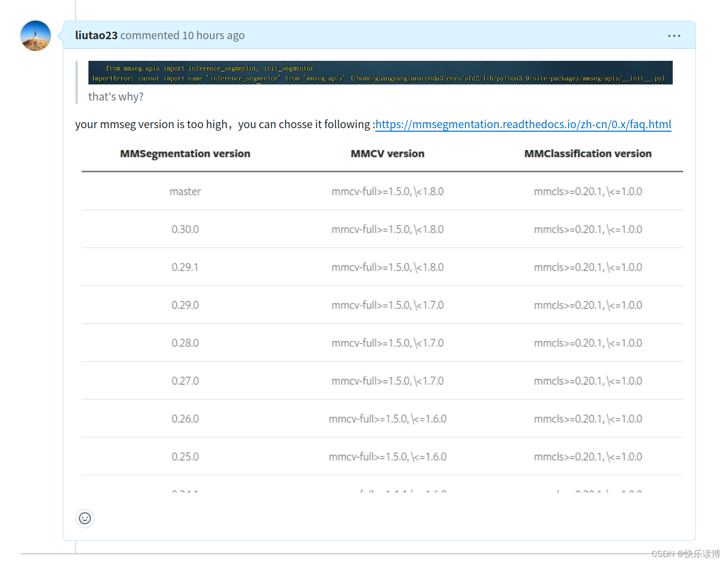This screenshot has width=728, height=563.
Task: Click the mmcls requirement in the 0.26.0 row
Action: pos(588,419)
